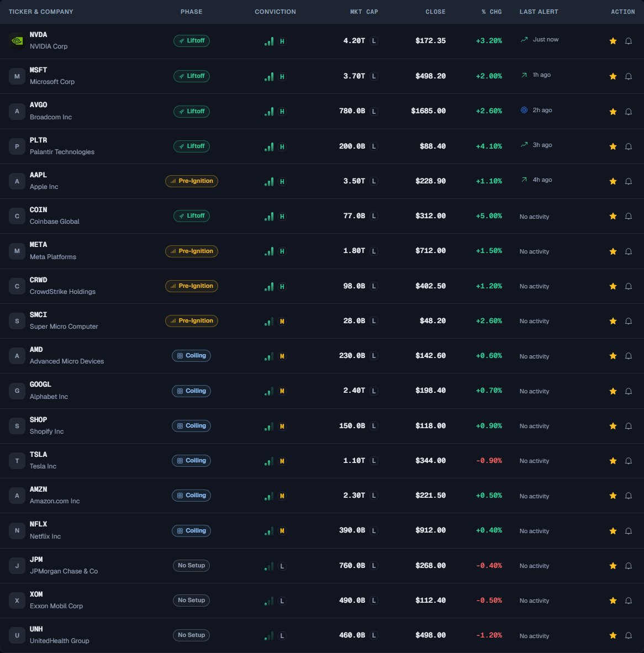Click the $1685.00 close price

429,111
